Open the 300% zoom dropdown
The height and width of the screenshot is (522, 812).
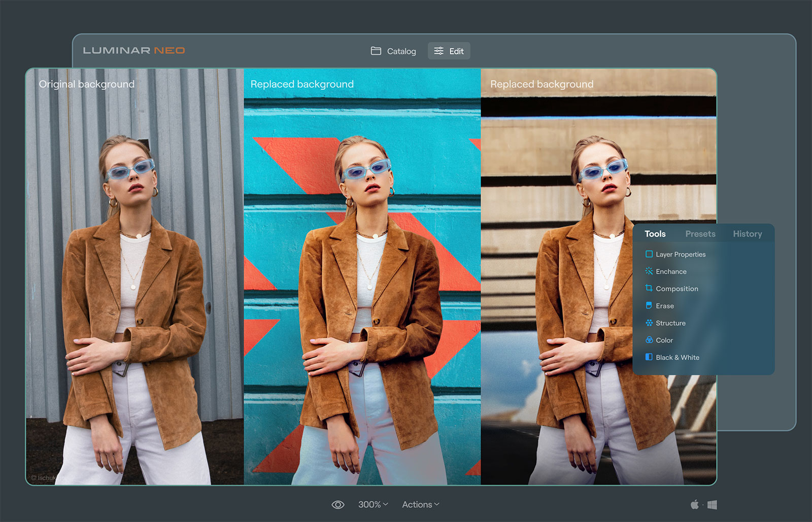click(x=373, y=504)
